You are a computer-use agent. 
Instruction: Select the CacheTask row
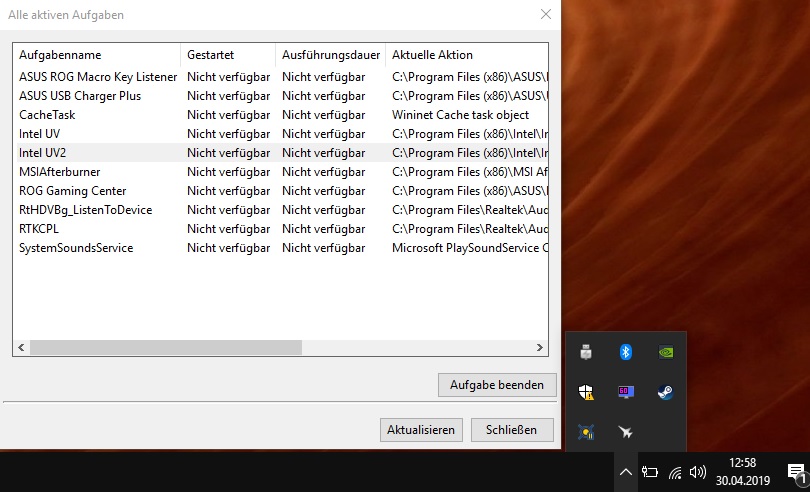[x=281, y=115]
